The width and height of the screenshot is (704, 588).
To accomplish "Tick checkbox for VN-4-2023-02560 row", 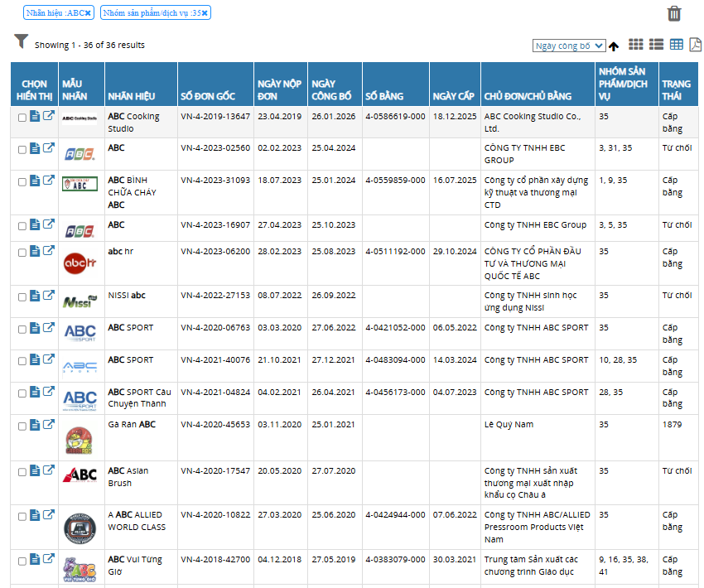I will (22, 149).
